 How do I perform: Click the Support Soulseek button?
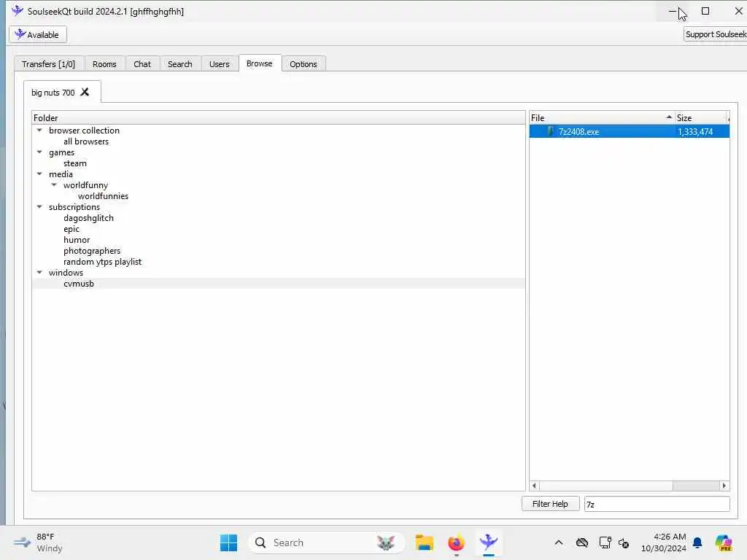click(x=715, y=34)
